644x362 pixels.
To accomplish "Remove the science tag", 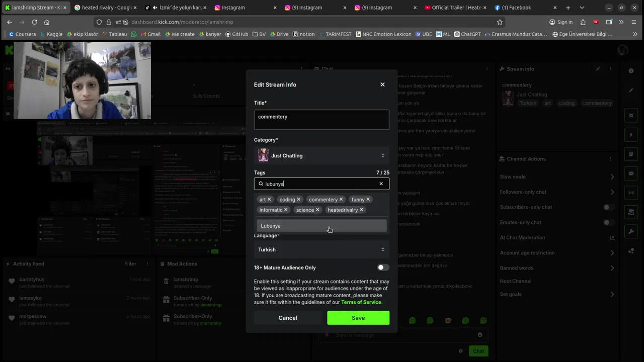I will [x=317, y=210].
